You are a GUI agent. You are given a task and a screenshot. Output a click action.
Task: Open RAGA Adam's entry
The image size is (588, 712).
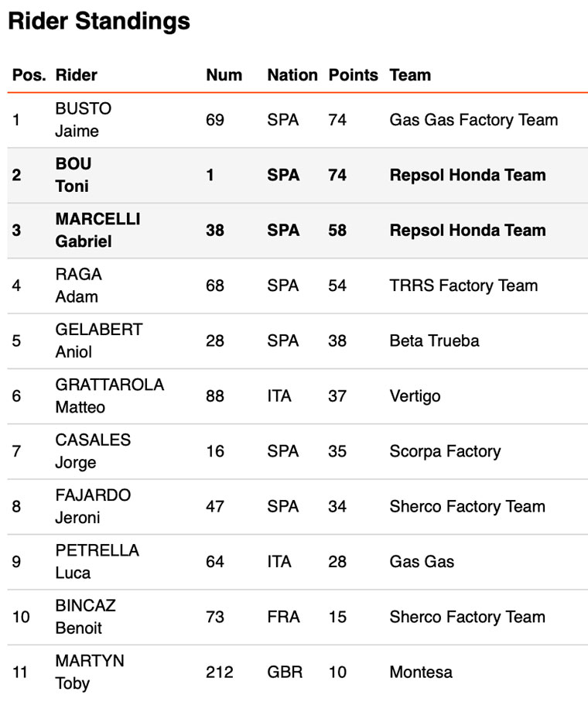78,285
